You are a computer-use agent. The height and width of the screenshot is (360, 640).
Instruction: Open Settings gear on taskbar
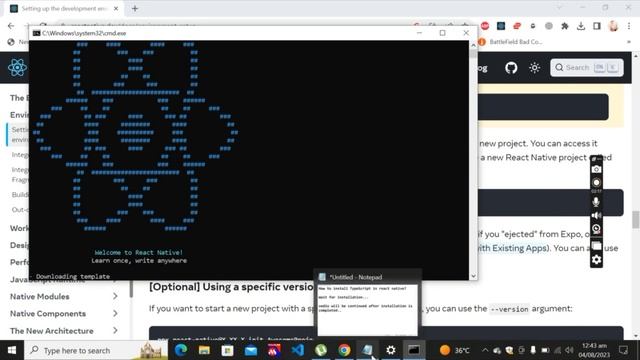coord(391,350)
